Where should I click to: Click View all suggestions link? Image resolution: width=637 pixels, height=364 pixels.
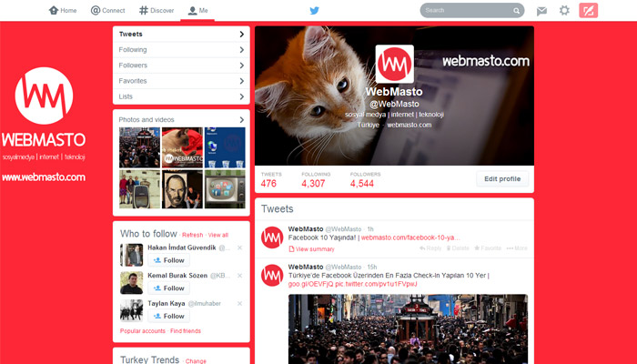tap(218, 235)
